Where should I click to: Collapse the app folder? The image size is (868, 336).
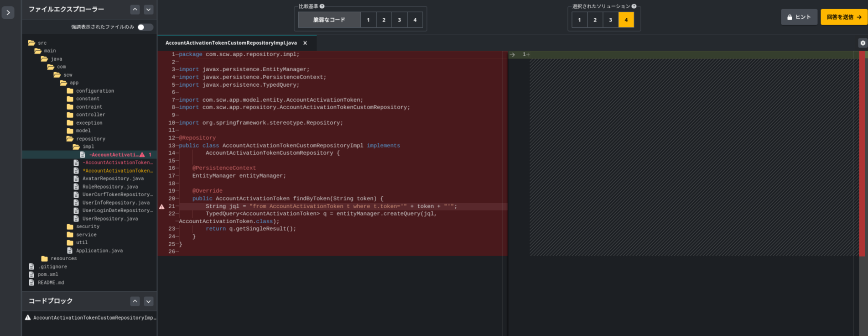pos(69,83)
